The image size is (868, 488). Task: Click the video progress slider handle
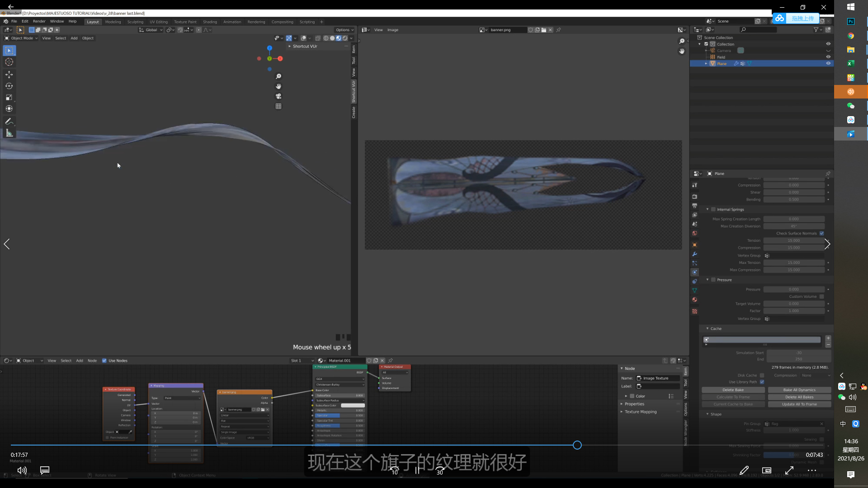coord(577,445)
